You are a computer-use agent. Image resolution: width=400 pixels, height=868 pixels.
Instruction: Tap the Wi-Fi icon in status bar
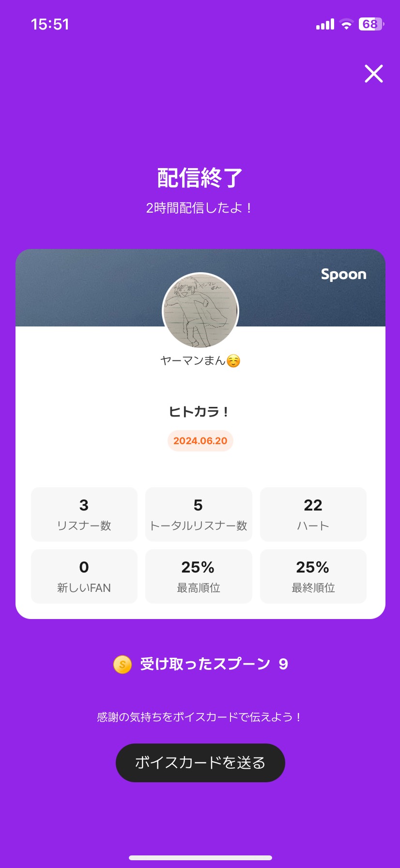coord(346,24)
